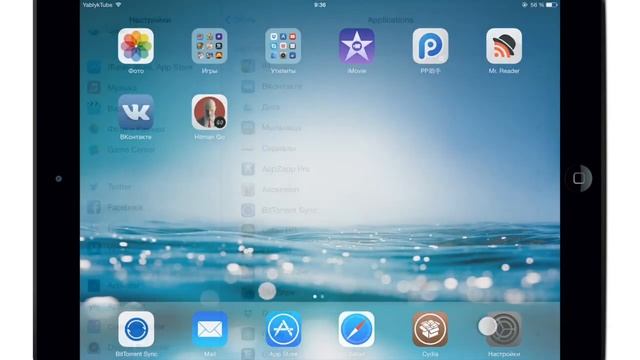Tap the 9:36 clock in status bar
640x360 pixels.
(x=320, y=5)
